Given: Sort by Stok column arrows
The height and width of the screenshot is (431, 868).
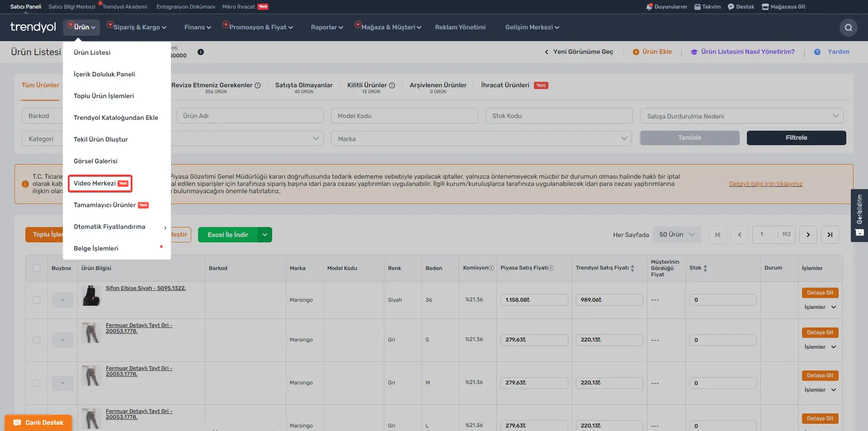Looking at the screenshot, I should tap(705, 268).
